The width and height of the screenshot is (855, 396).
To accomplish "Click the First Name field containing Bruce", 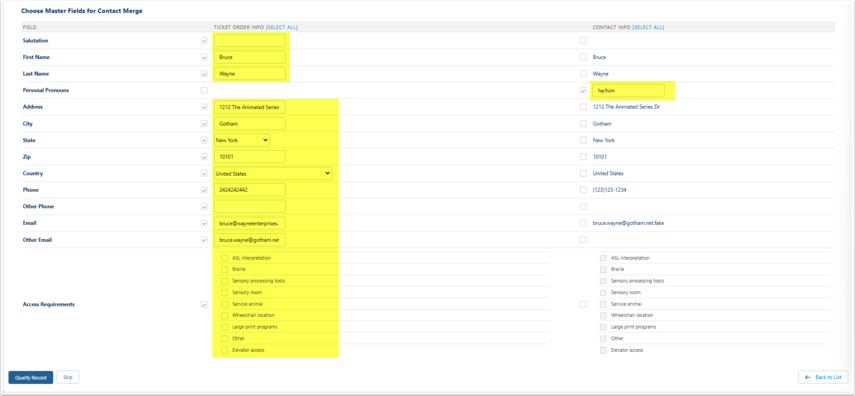I will click(x=250, y=57).
